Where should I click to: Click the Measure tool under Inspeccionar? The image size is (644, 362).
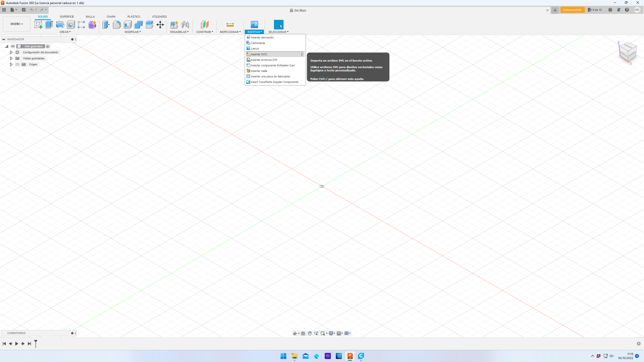click(x=230, y=25)
